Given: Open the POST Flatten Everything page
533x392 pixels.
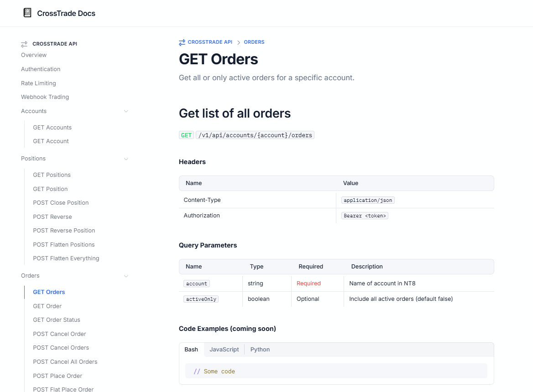Looking at the screenshot, I should [66, 258].
